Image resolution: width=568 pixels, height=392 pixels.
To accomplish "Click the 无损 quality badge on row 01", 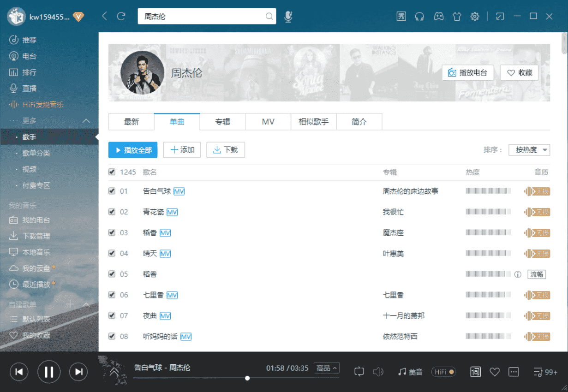I will pos(537,191).
